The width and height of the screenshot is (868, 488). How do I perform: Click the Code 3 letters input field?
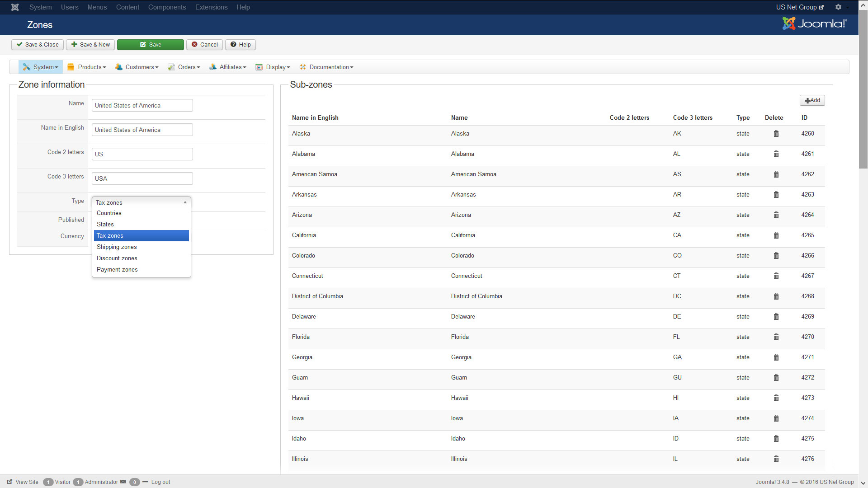(142, 178)
